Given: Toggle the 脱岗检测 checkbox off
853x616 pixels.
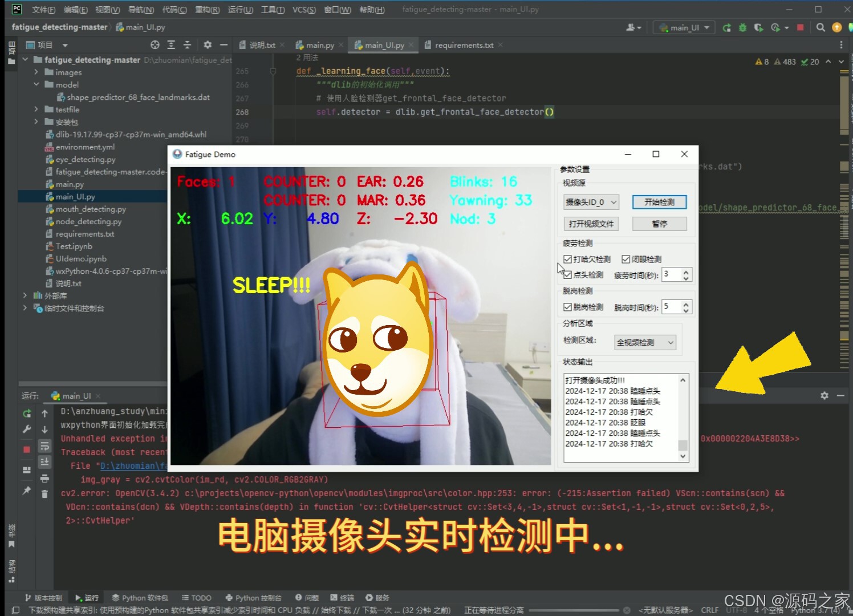Looking at the screenshot, I should coord(567,307).
